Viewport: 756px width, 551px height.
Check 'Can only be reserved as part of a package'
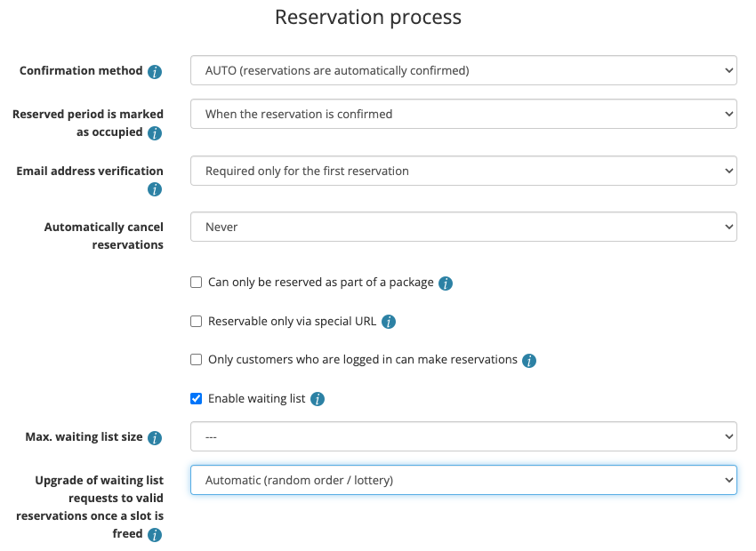coord(197,283)
